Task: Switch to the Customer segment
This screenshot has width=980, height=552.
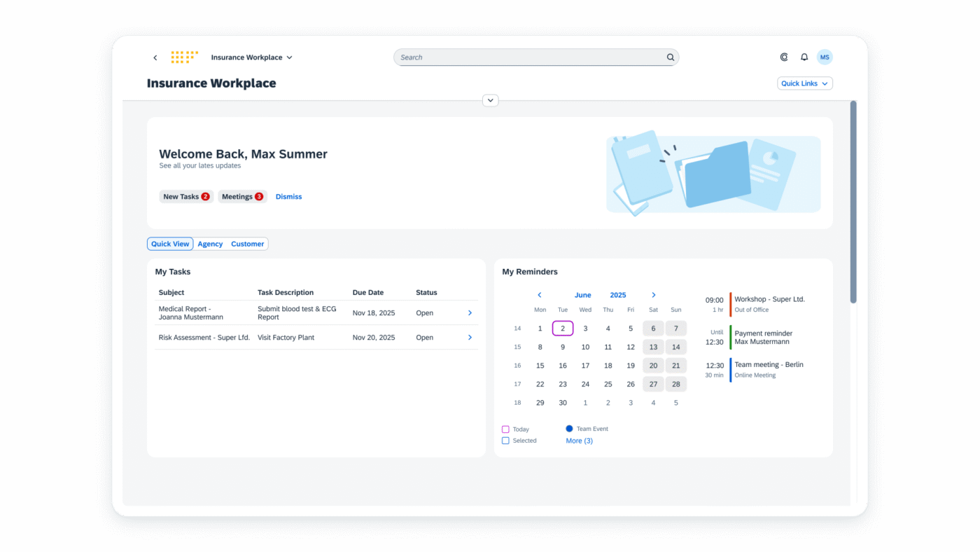Action: pyautogui.click(x=248, y=244)
